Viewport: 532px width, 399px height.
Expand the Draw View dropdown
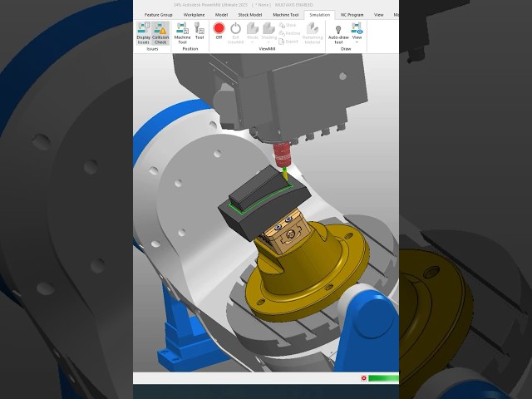tap(357, 33)
